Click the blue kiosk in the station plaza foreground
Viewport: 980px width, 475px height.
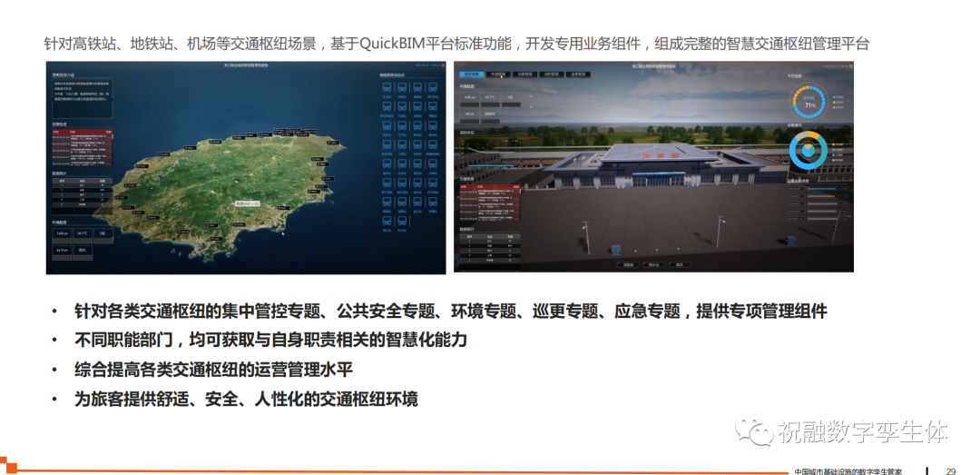tap(616, 248)
